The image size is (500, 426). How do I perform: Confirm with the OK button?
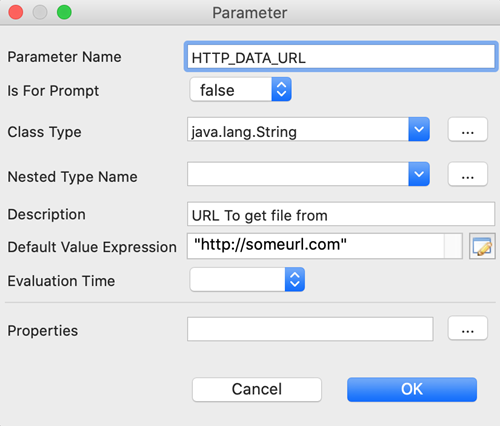coord(412,389)
